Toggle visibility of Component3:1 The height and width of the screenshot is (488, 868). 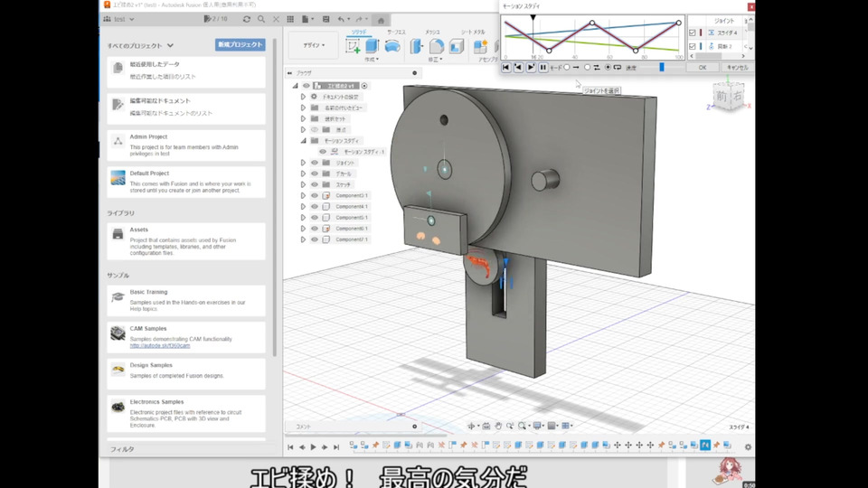coord(315,195)
